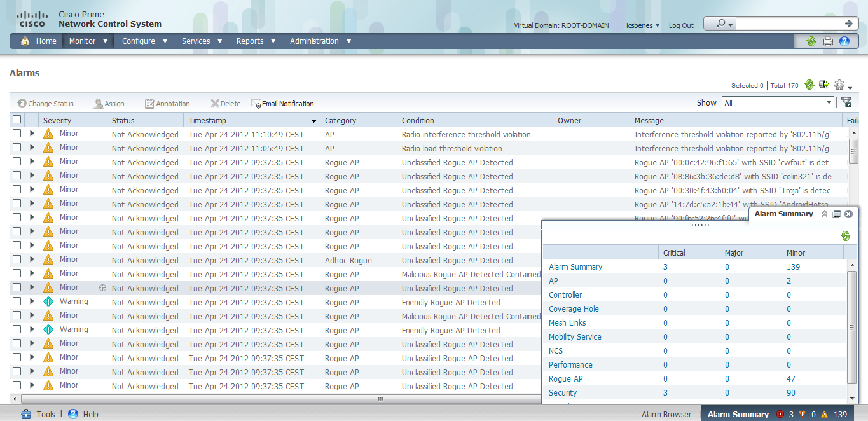The width and height of the screenshot is (868, 421).
Task: Click the critical alarm count icon in the status bar
Action: [x=780, y=414]
